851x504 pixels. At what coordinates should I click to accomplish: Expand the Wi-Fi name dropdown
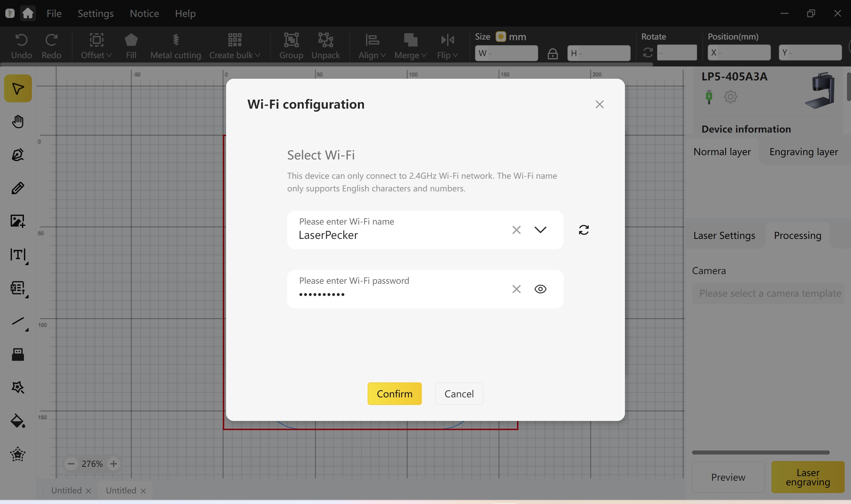[x=540, y=230]
